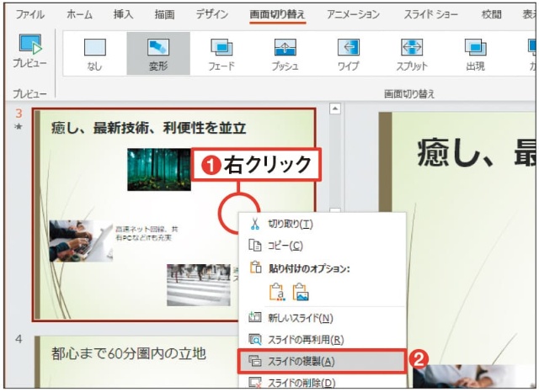
Task: Click the laptop typing image in slide 3 thumbnail
Action: pyautogui.click(x=81, y=241)
